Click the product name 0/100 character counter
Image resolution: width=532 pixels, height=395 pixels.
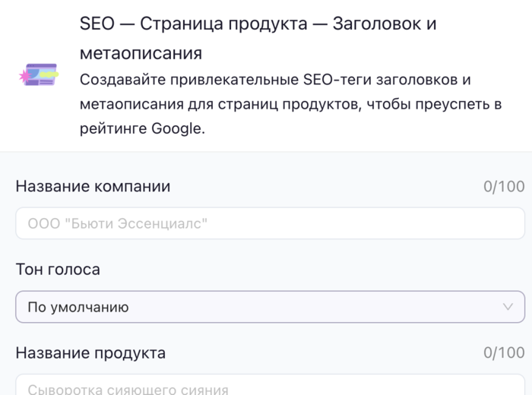[x=503, y=352]
